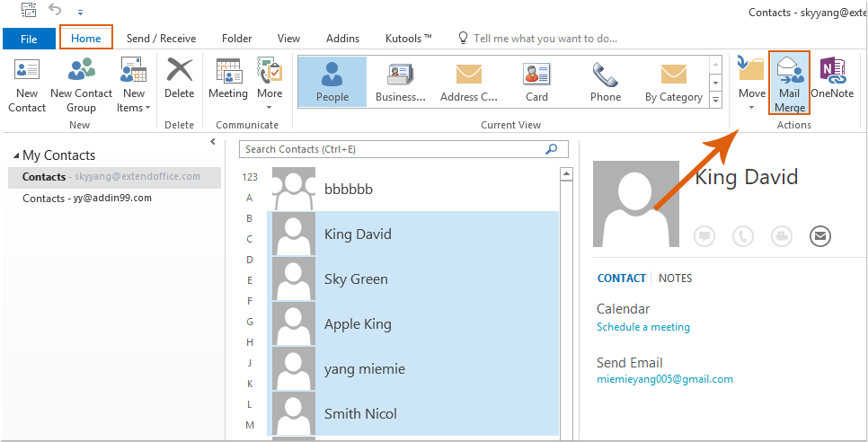This screenshot has width=868, height=442.
Task: Select yang miemie contact
Action: tap(412, 368)
